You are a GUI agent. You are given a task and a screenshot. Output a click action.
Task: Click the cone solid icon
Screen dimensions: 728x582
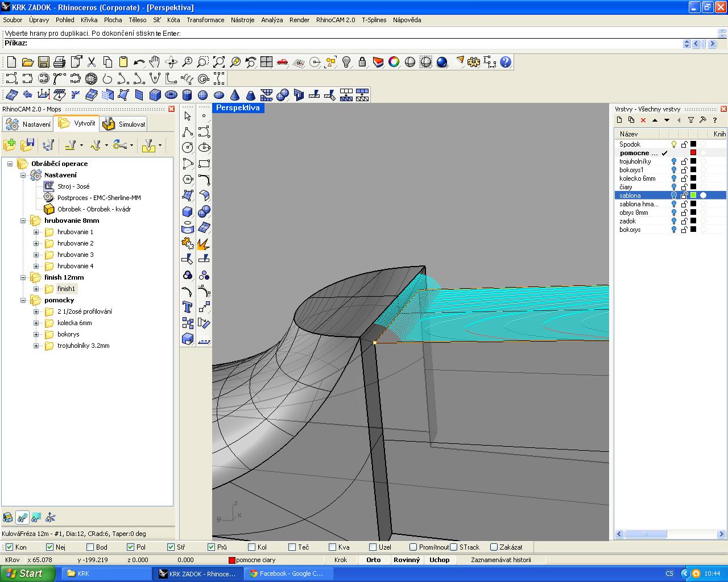coord(234,95)
